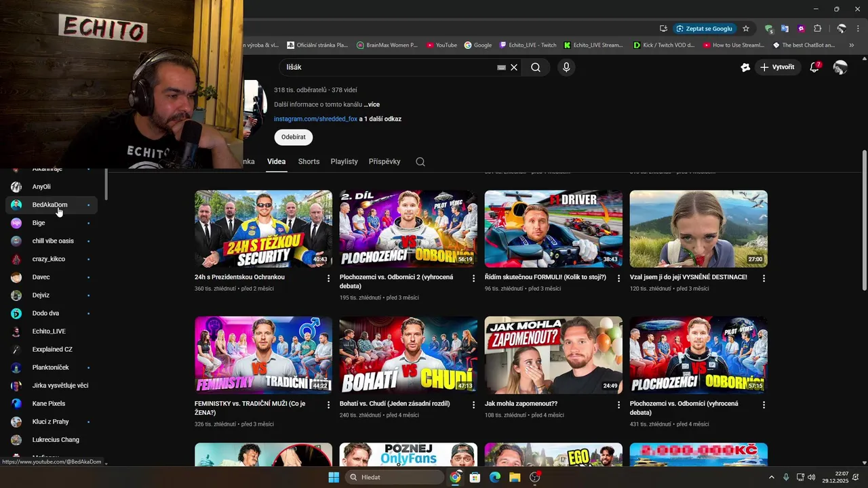The image size is (868, 488).
Task: Open Microsoft Edge from taskbar
Action: coord(495,477)
